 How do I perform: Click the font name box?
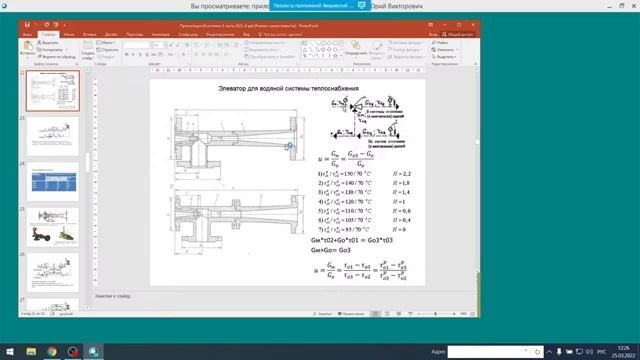point(136,45)
